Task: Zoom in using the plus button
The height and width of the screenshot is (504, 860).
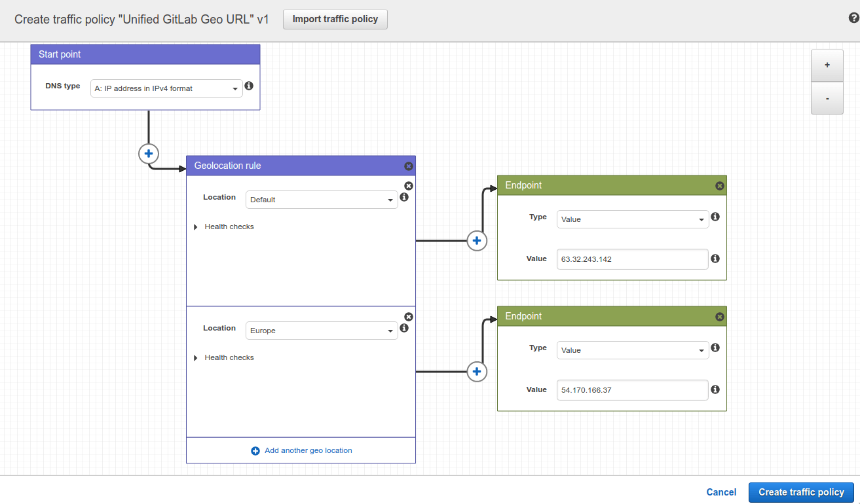Action: pos(827,65)
